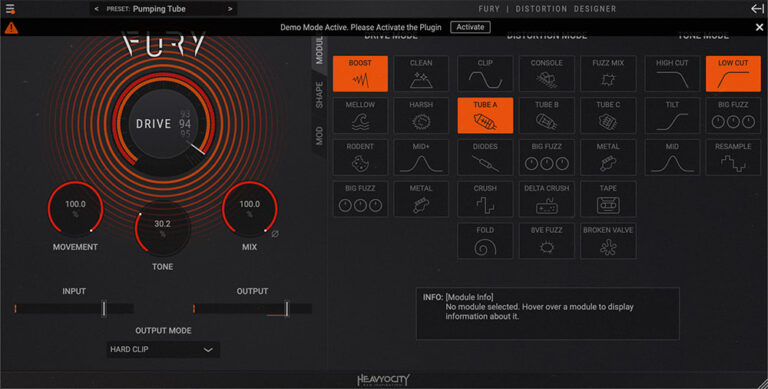Select the Tape distortion module
Viewport: 768px width, 389px height.
point(608,199)
